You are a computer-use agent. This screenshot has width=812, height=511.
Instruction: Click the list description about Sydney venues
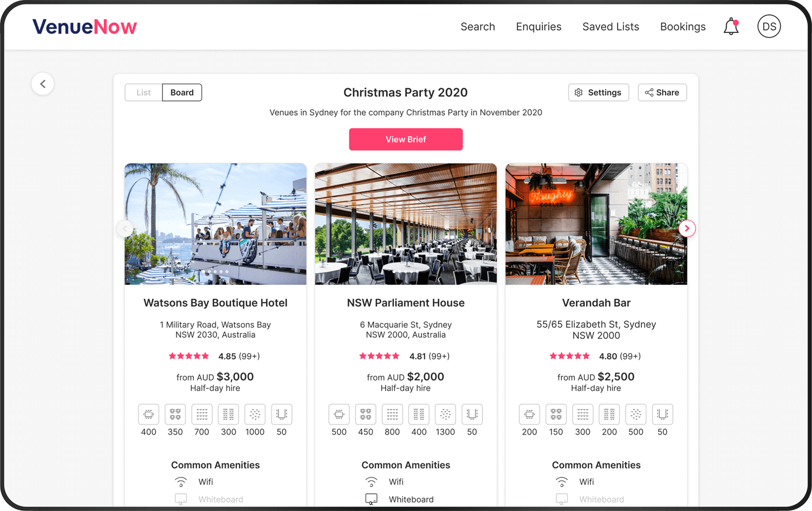coord(406,112)
